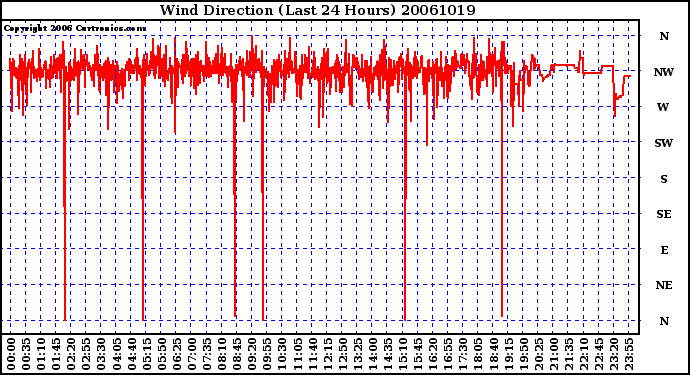Viewport: 690px width, 375px height.
Task: Click the "22:45" time label
Action: pyautogui.click(x=599, y=354)
